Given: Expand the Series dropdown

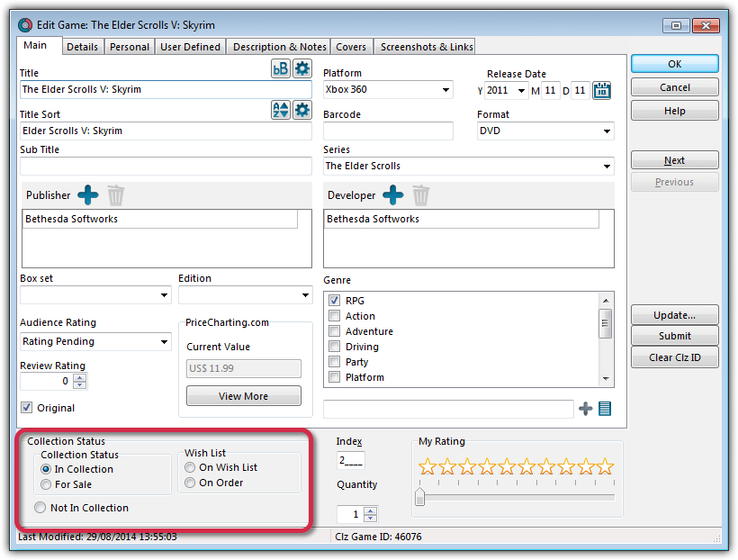Looking at the screenshot, I should 607,167.
